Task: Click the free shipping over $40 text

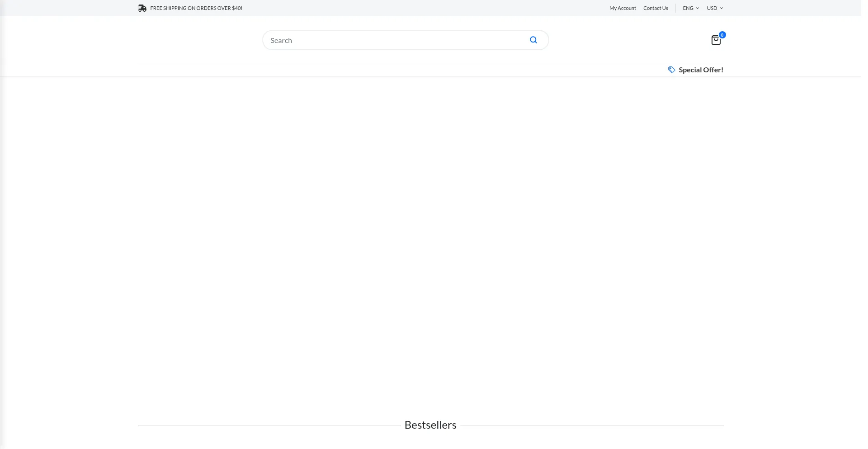Action: (x=196, y=8)
